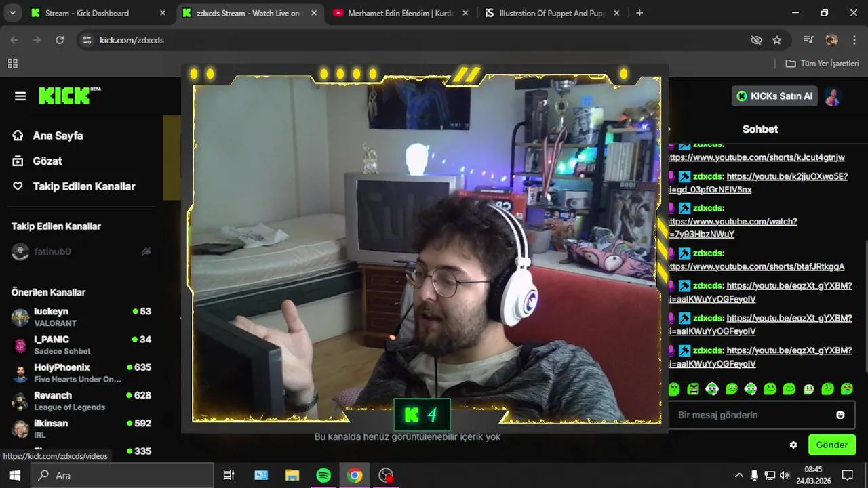The width and height of the screenshot is (868, 488).
Task: Click the purple microphone badge on the btafJRtkgqA message
Action: [671, 253]
